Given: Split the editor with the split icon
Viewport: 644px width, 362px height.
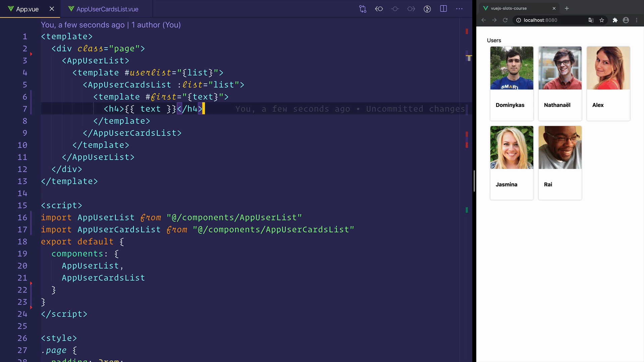Looking at the screenshot, I should (x=443, y=9).
